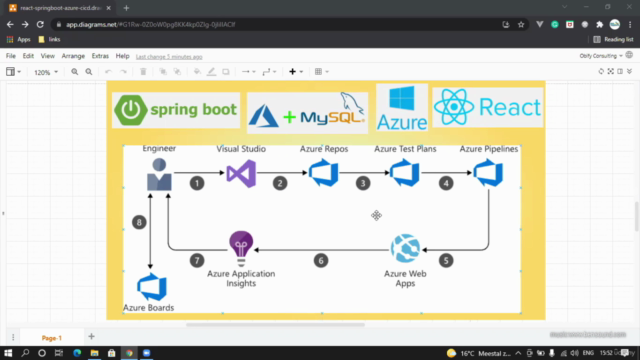This screenshot has height=360, width=640.
Task: Select the Visual Studio logo shape
Action: click(241, 174)
